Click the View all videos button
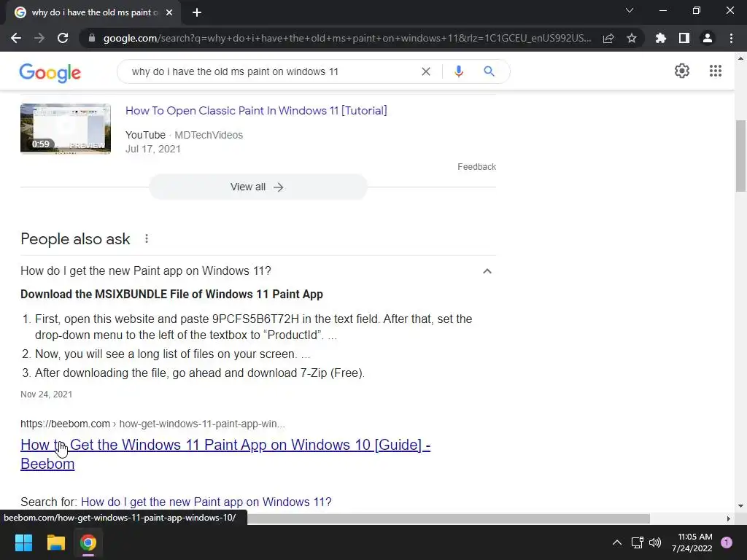The image size is (747, 560). [x=258, y=187]
